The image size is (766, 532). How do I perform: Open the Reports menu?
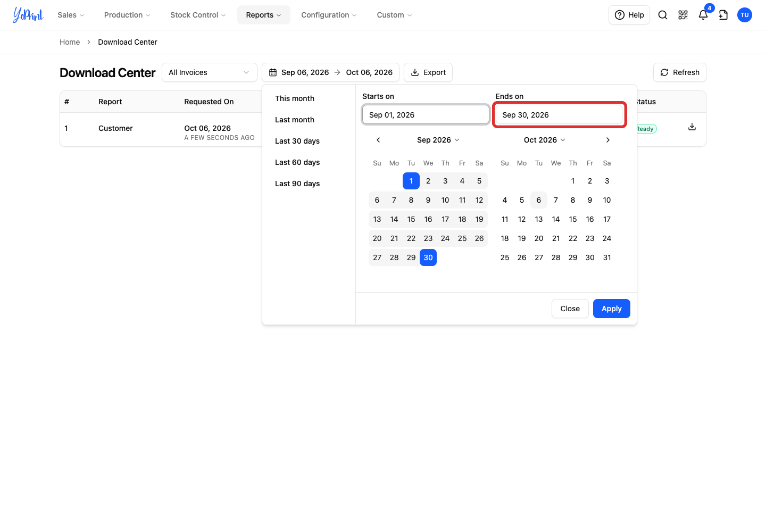point(264,15)
